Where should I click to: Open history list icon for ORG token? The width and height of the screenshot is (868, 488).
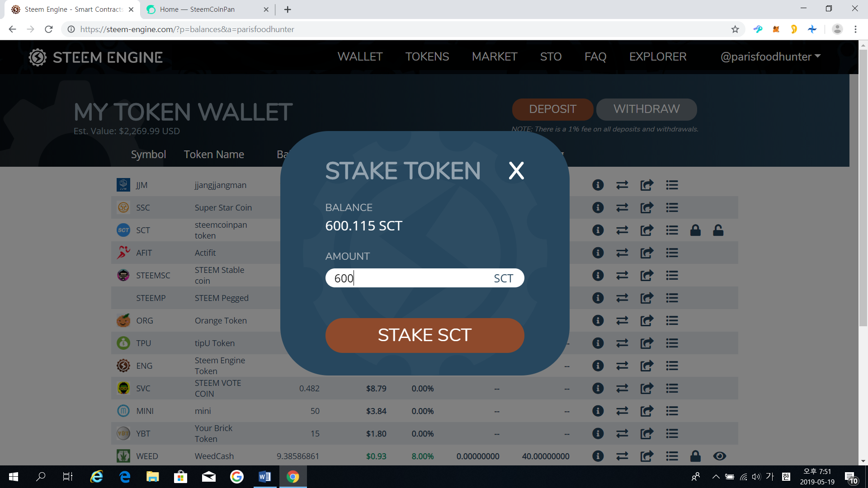pyautogui.click(x=672, y=320)
